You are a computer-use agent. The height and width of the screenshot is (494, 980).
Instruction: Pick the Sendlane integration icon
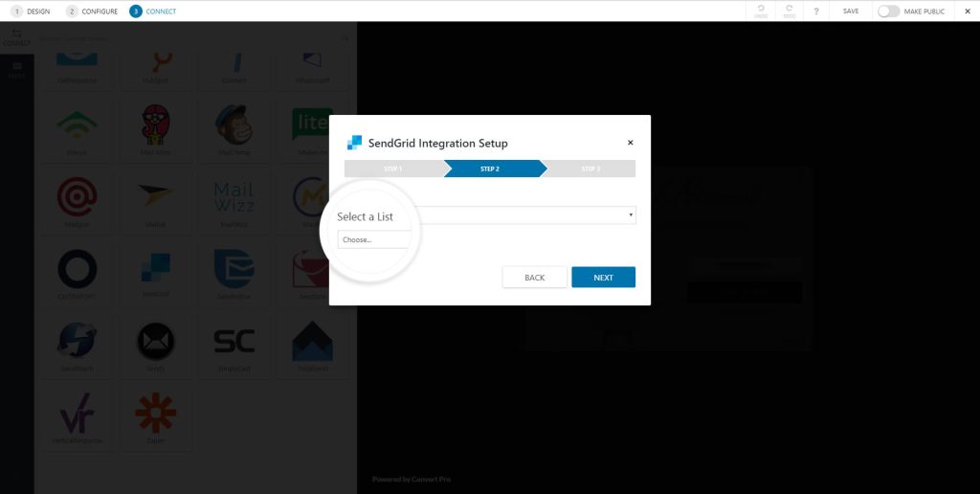click(312, 269)
